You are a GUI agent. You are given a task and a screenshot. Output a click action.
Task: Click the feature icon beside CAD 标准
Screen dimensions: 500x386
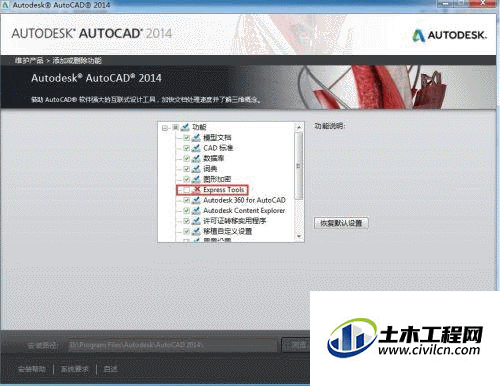pyautogui.click(x=196, y=148)
